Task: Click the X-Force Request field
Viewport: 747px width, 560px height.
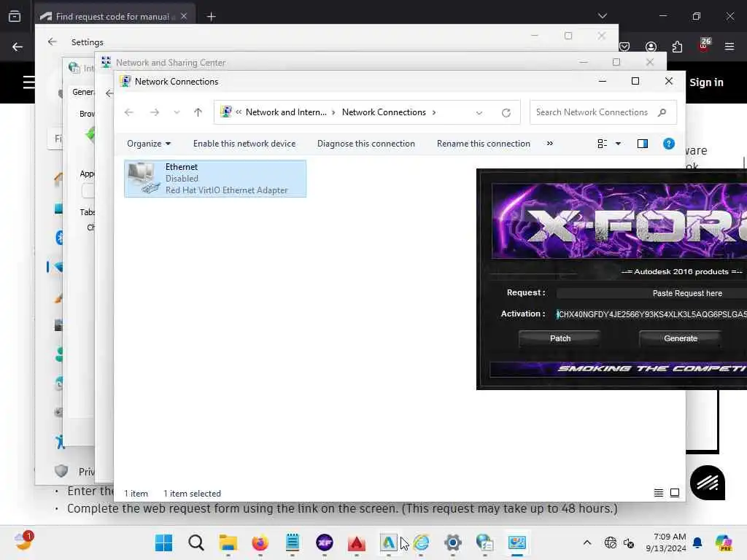Action: [651, 293]
